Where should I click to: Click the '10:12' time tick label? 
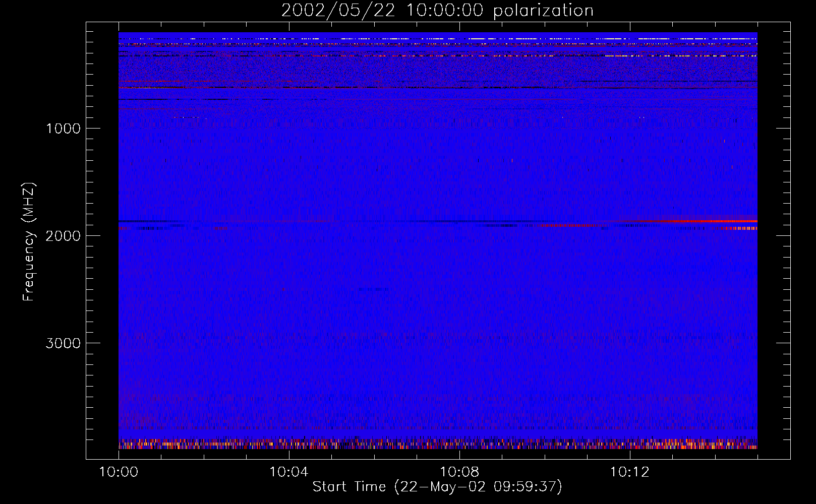629,472
